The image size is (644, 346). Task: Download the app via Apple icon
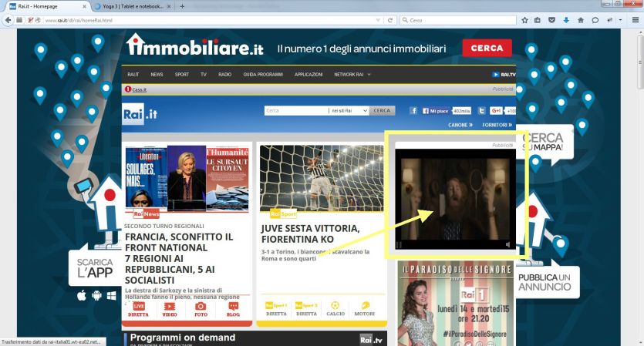[82, 295]
